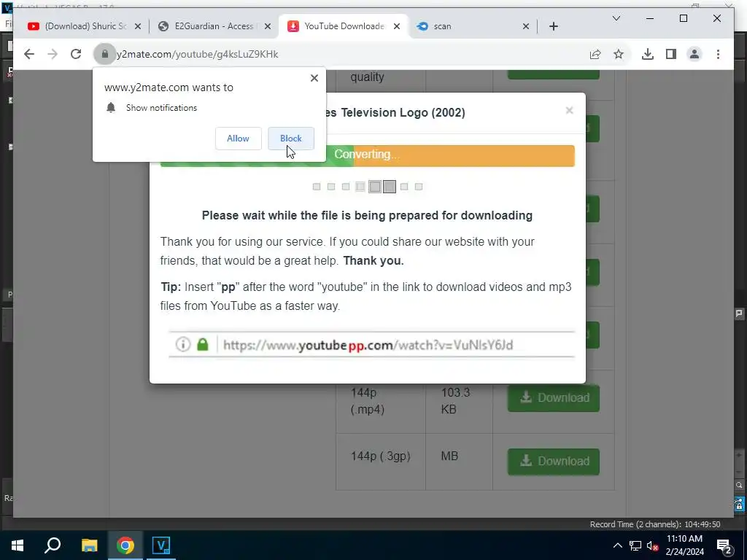
Task: Open File Explorer from taskbar
Action: [x=89, y=545]
